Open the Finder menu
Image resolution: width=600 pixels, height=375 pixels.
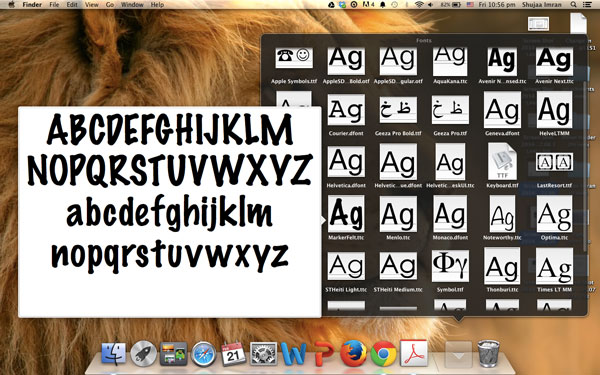[x=32, y=5]
